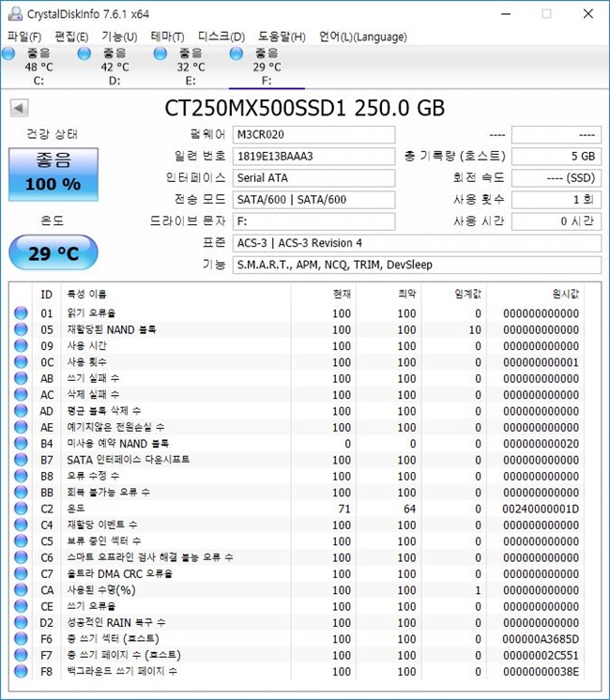This screenshot has height=700, width=610.
Task: Click the status orb for attribute B8
Action: pos(21,476)
